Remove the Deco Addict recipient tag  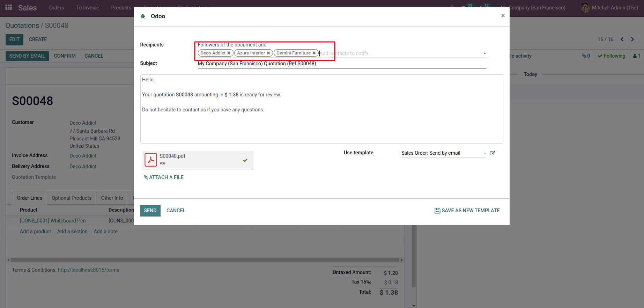pyautogui.click(x=229, y=53)
